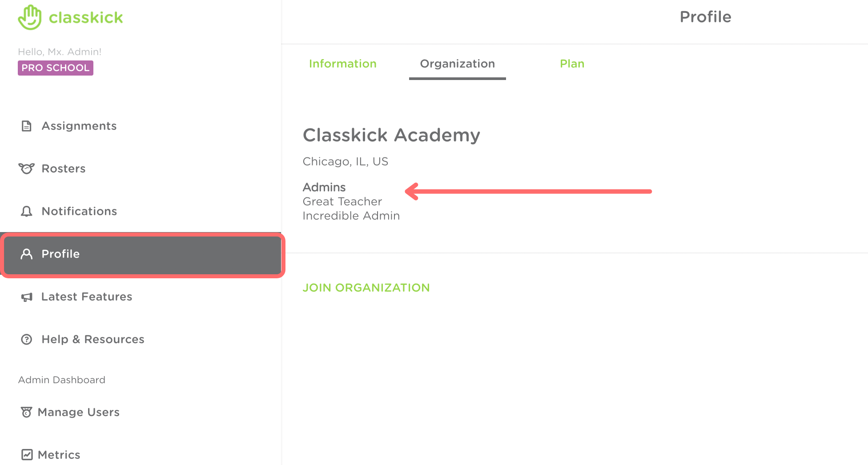Image resolution: width=868 pixels, height=465 pixels.
Task: Click the Help & Resources question icon
Action: pos(27,340)
